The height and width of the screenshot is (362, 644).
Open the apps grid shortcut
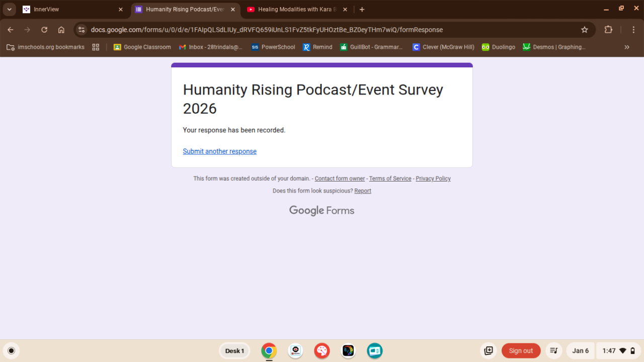[96, 47]
